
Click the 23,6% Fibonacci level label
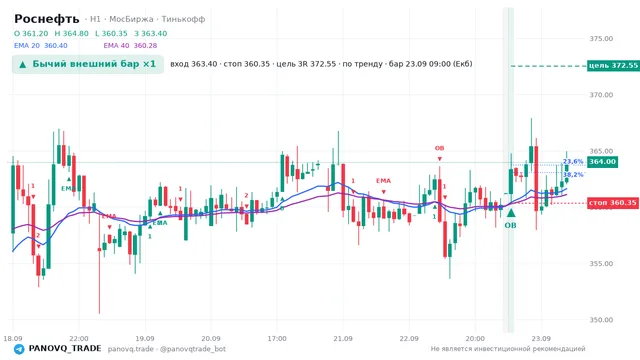coord(573,162)
